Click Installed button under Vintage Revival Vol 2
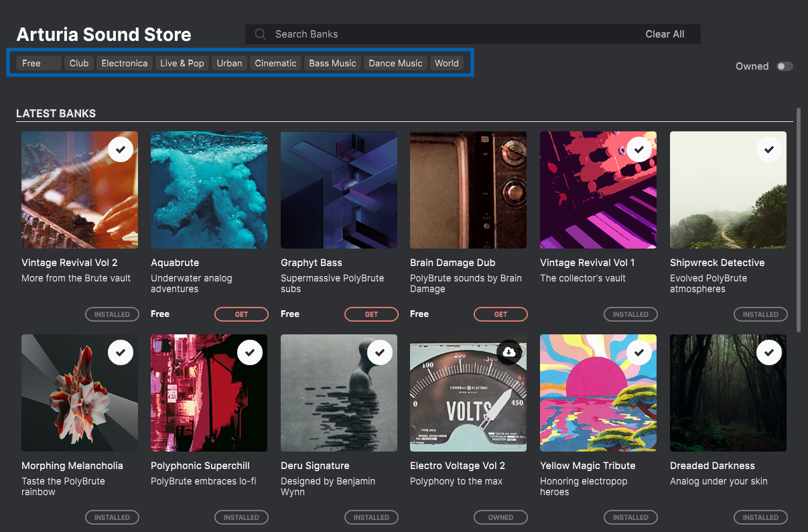The height and width of the screenshot is (532, 808). 112,314
